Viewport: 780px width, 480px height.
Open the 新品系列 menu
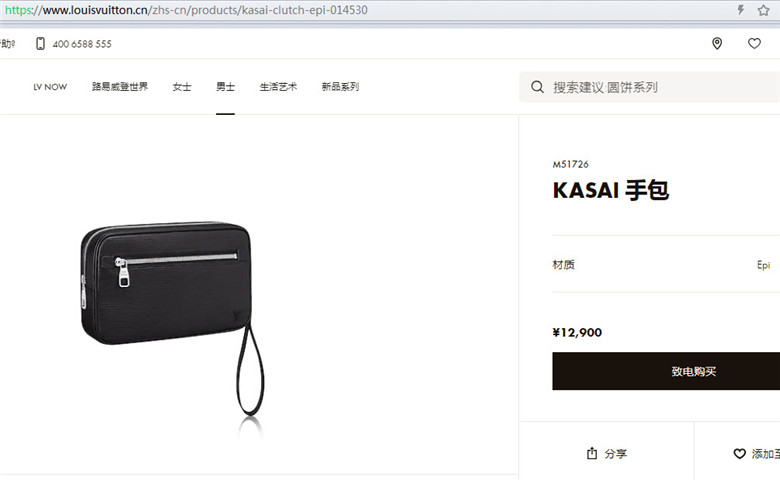point(340,87)
